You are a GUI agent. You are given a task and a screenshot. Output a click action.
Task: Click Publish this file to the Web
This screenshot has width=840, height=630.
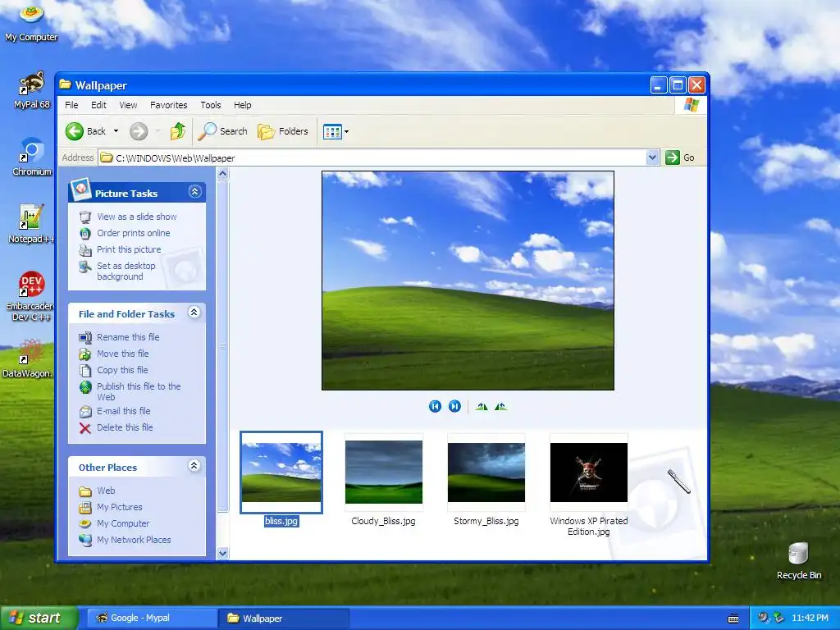[x=139, y=391]
